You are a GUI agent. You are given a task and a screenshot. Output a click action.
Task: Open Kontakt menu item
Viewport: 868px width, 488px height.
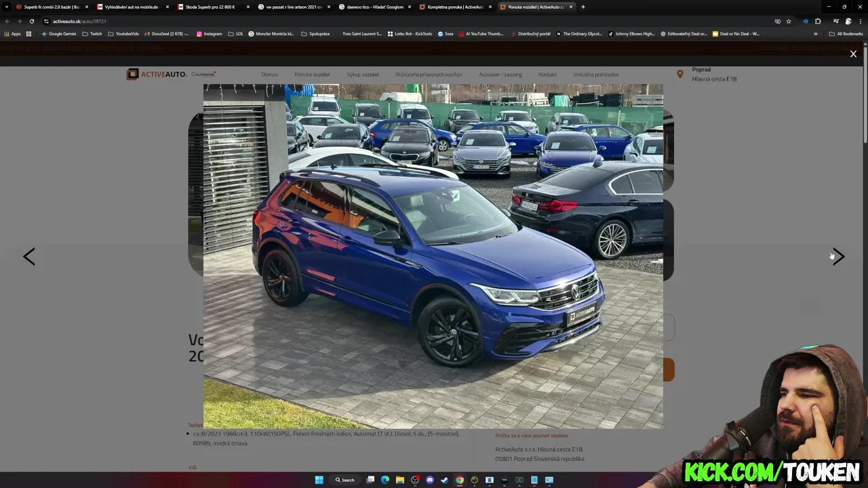(x=547, y=75)
